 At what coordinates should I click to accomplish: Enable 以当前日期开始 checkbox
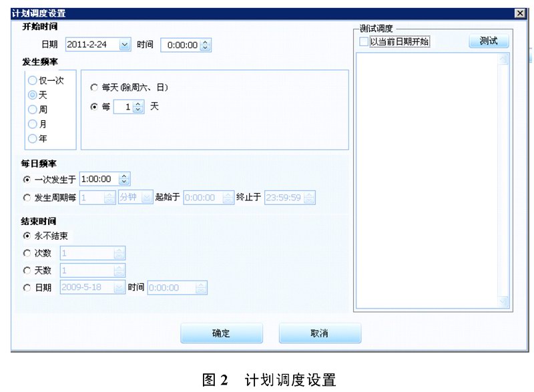tap(364, 41)
